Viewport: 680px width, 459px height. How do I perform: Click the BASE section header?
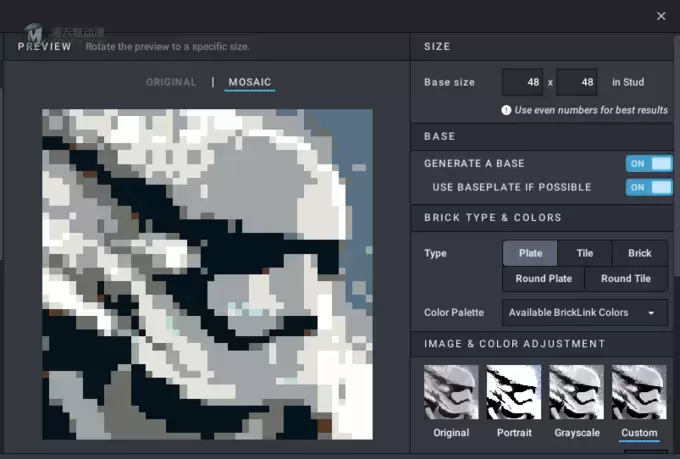click(440, 136)
